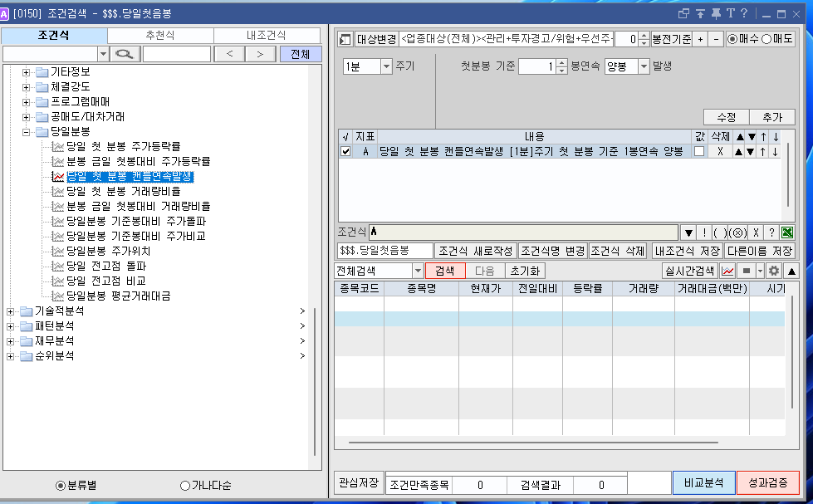The image size is (813, 504).
Task: Click the panel toggle icon left of 대상변경
Action: pos(345,40)
